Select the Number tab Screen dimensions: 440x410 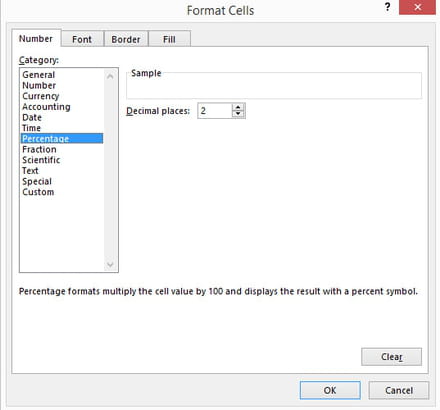(36, 39)
